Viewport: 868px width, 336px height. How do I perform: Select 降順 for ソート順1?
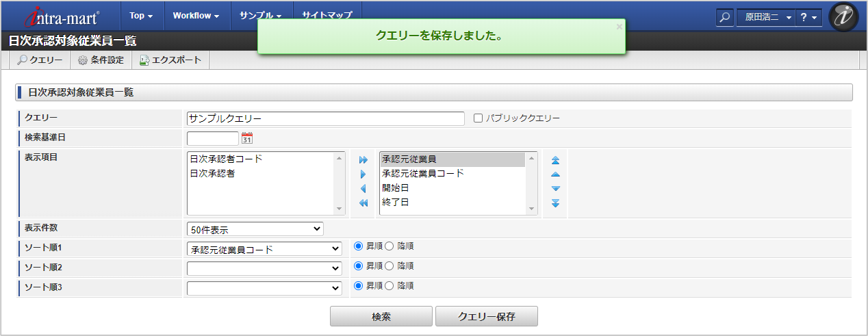(x=390, y=246)
